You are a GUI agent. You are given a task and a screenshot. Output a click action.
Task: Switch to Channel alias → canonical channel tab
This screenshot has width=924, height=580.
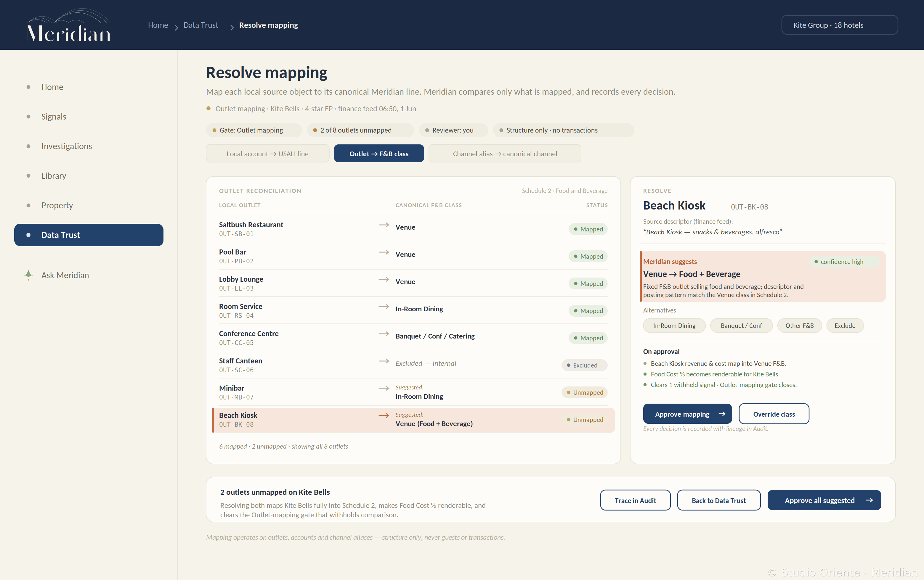coord(505,153)
